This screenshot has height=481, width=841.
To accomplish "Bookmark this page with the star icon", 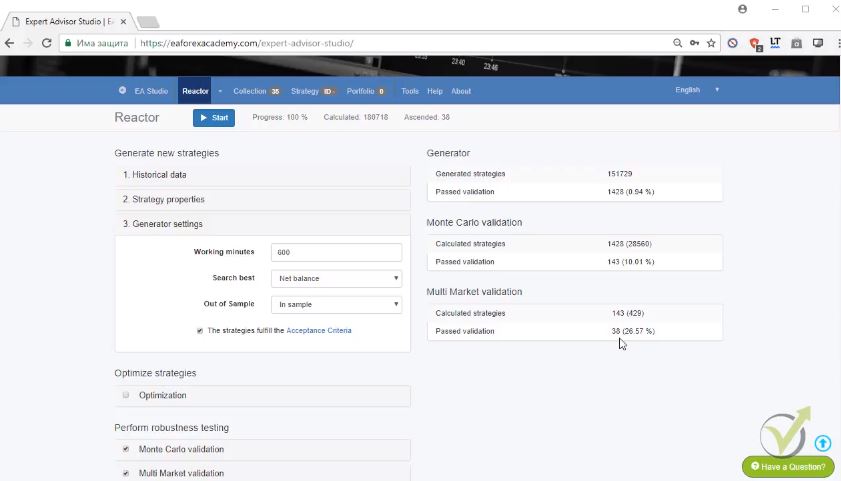I will [711, 43].
